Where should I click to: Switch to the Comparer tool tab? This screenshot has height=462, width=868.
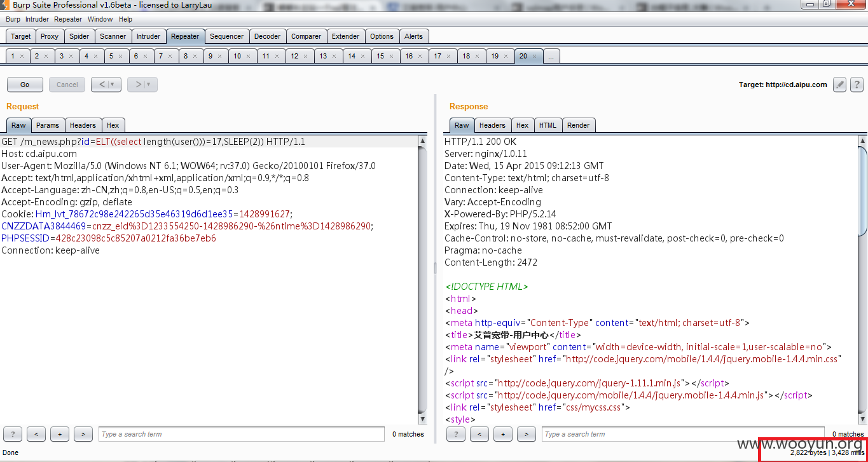307,36
